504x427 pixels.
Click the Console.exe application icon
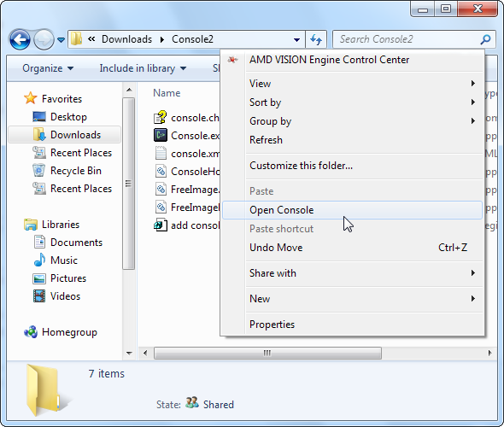click(161, 135)
